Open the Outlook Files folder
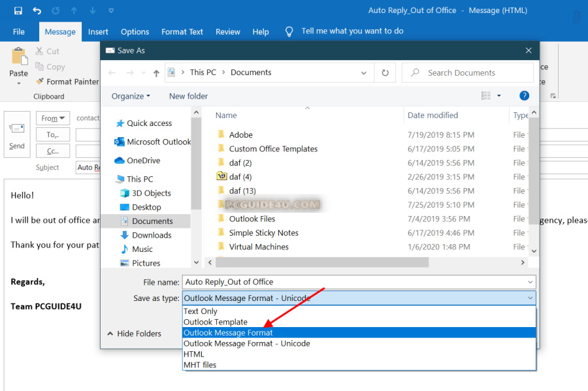This screenshot has height=391, width=588. click(x=252, y=219)
